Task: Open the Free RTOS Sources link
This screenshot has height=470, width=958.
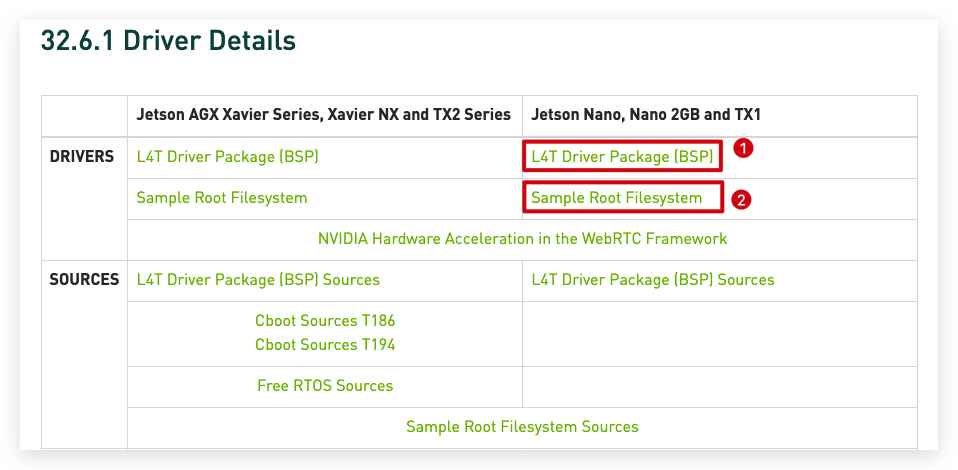Action: click(325, 386)
